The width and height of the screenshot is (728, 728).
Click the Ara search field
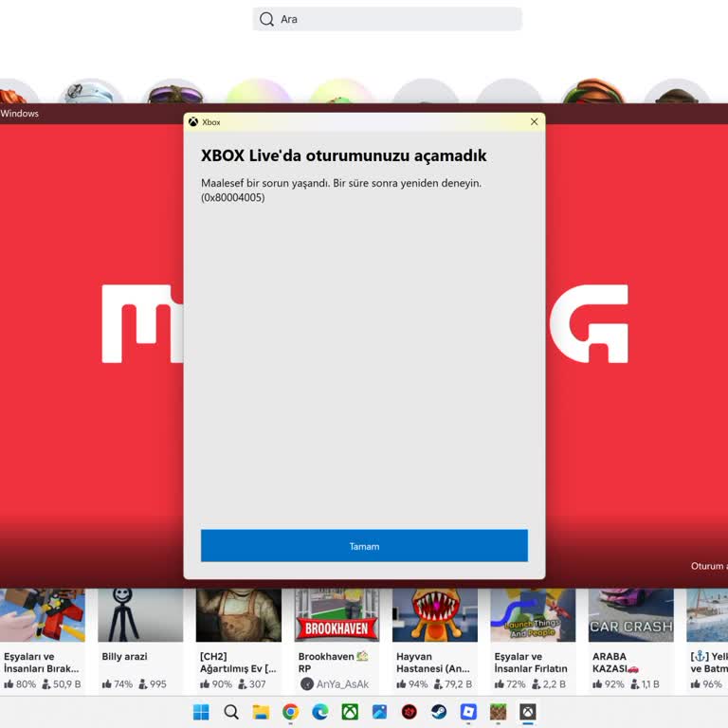tap(387, 19)
